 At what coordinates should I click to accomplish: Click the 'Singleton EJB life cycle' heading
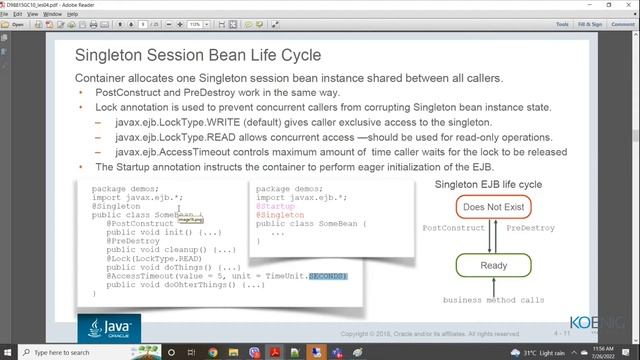point(488,184)
